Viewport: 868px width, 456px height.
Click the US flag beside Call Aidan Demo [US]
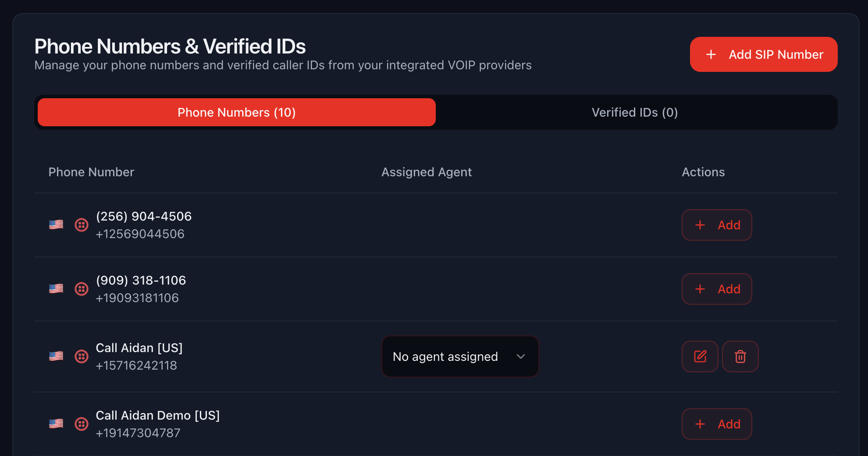coord(56,424)
